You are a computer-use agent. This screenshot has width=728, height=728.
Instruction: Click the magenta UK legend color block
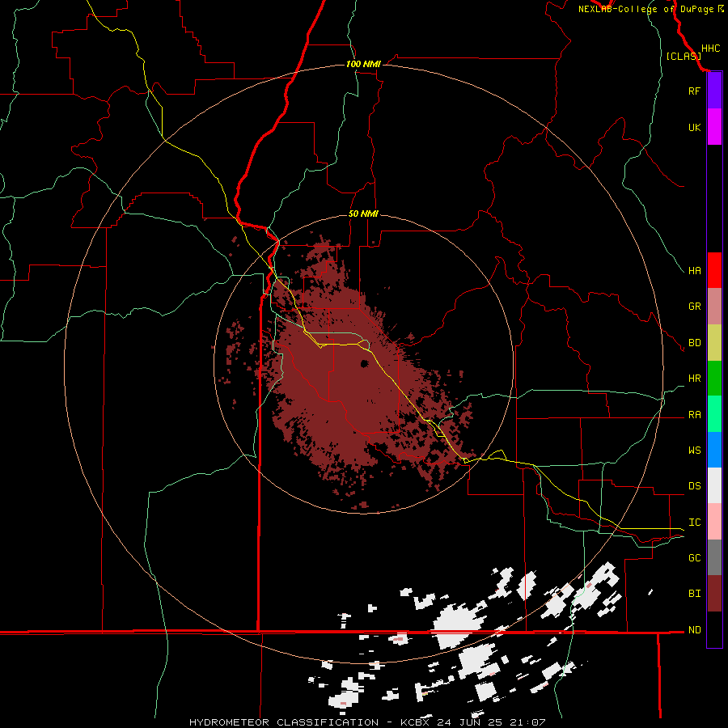click(x=714, y=127)
